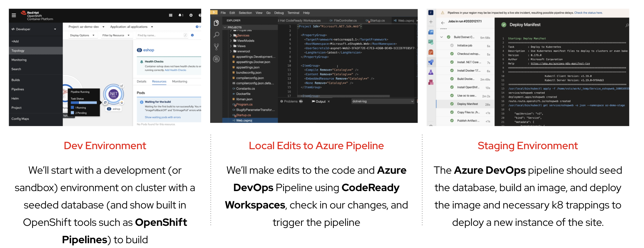Open the Project: az-demo-dev dropdown
644x248 pixels.
[86, 27]
